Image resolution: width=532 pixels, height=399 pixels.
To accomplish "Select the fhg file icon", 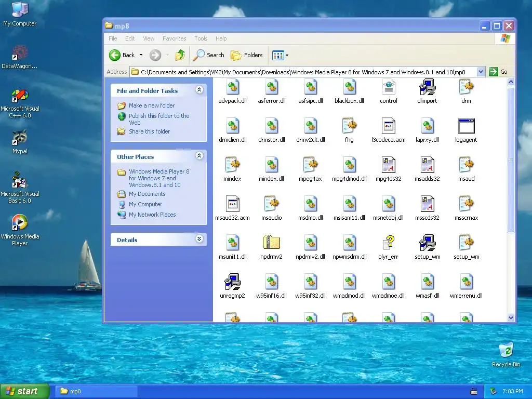I will (x=349, y=126).
